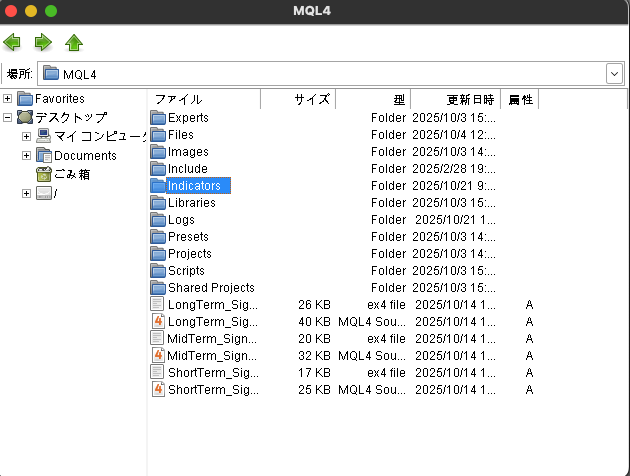Select Documents label in the tree

pos(85,155)
